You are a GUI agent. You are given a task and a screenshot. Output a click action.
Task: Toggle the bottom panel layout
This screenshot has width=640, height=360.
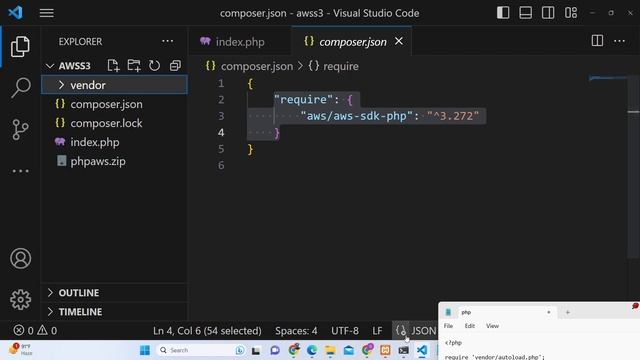525,13
